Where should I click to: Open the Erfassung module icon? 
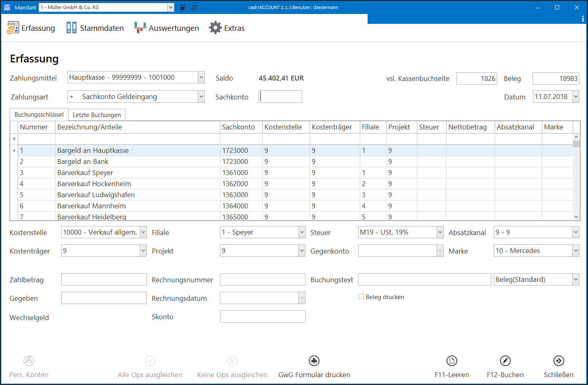click(x=13, y=28)
